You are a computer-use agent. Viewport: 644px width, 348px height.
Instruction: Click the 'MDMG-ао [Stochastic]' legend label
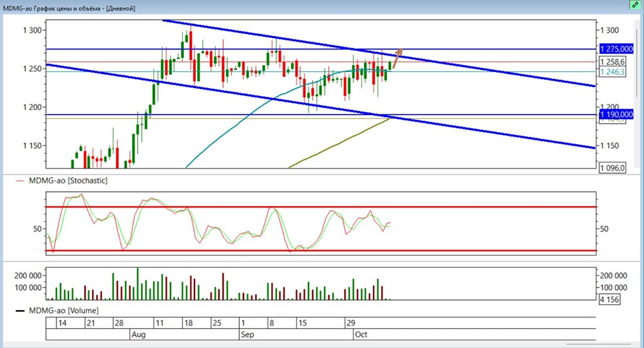pos(68,181)
